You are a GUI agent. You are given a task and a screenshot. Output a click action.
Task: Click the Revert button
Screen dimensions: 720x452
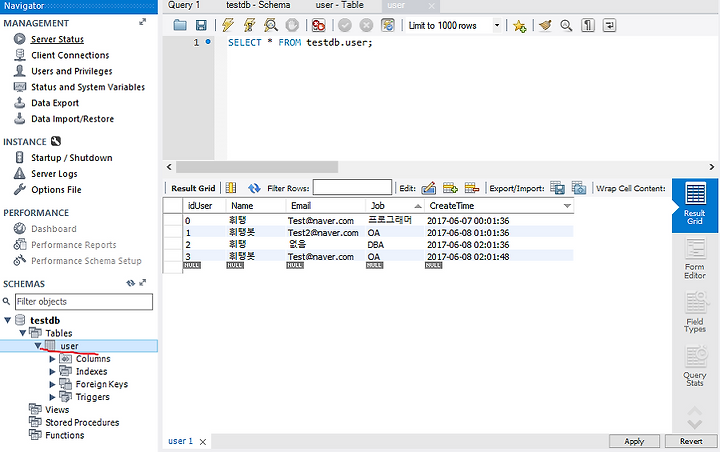(x=691, y=441)
